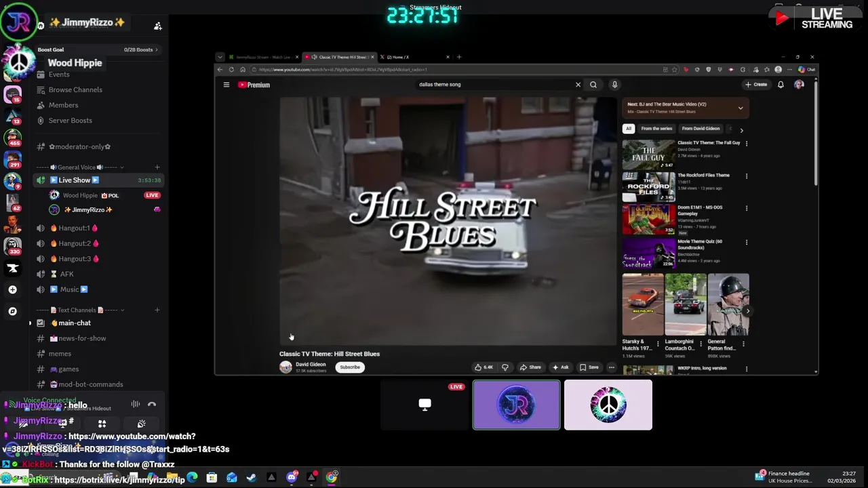Open Boost Goal progress details
Viewport: 868px width, 488px height.
coord(98,49)
